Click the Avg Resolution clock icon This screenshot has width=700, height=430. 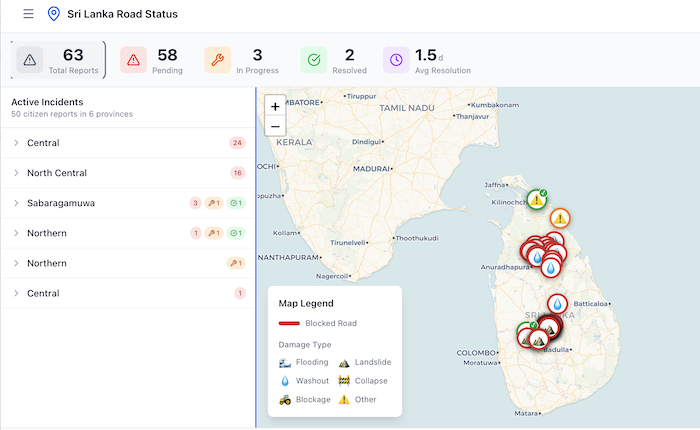(x=396, y=60)
